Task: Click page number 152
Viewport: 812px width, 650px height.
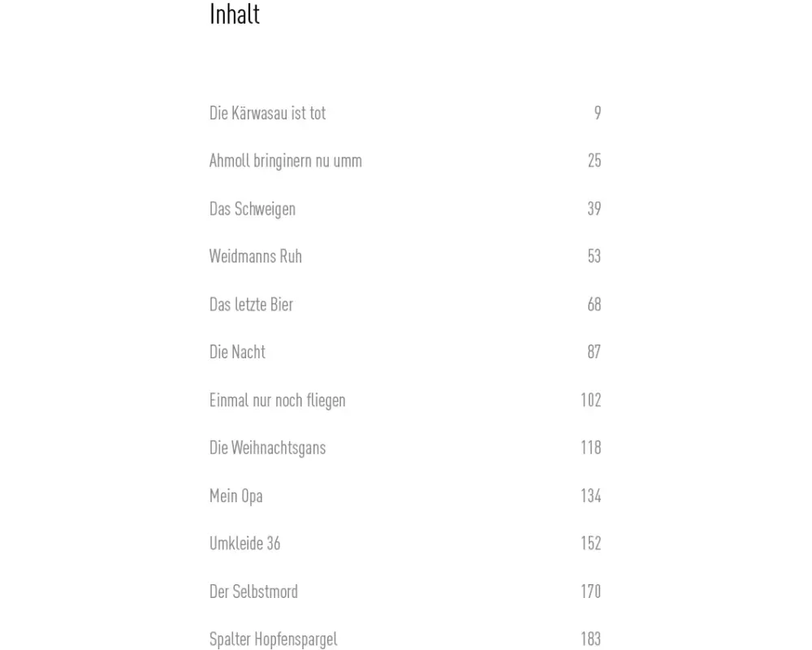Action: tap(590, 544)
